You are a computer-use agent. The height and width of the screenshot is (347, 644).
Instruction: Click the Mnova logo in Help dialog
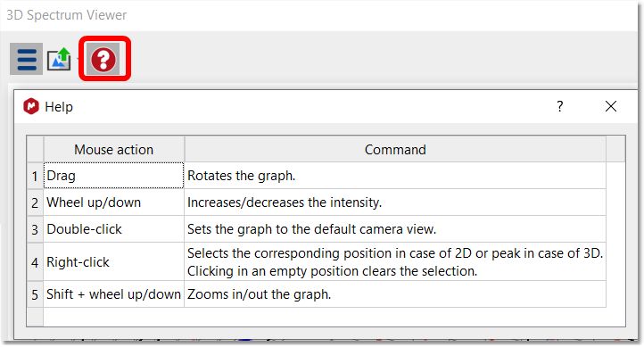tap(31, 106)
